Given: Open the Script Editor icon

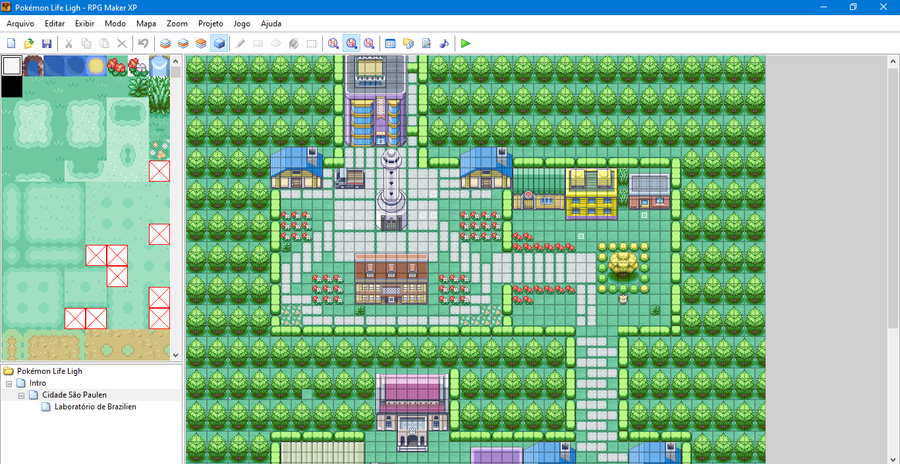Looking at the screenshot, I should [426, 43].
